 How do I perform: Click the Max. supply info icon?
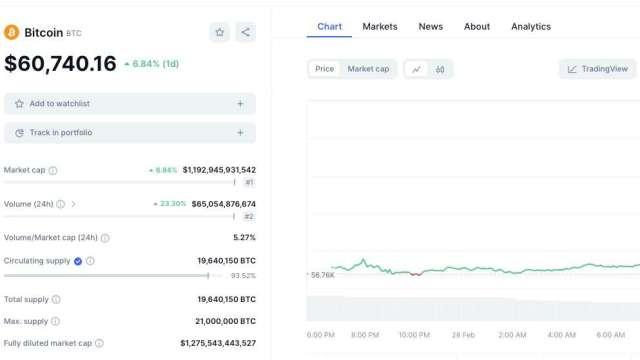click(56, 322)
